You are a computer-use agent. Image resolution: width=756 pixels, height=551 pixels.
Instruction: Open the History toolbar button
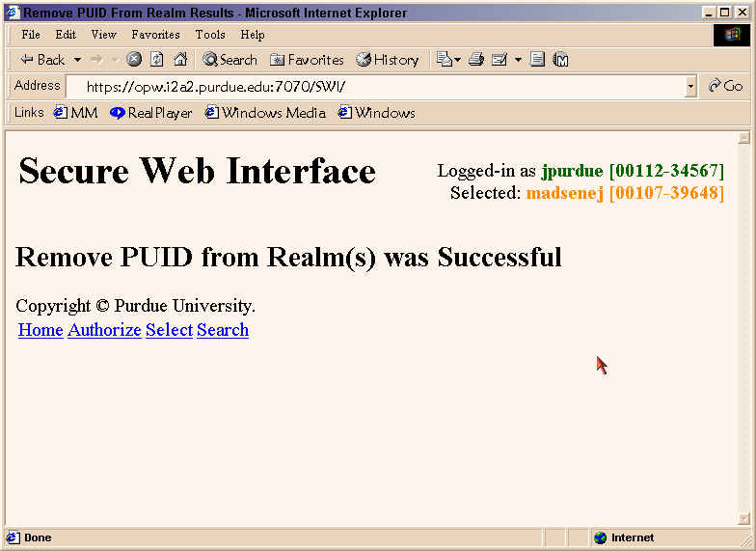tap(388, 60)
